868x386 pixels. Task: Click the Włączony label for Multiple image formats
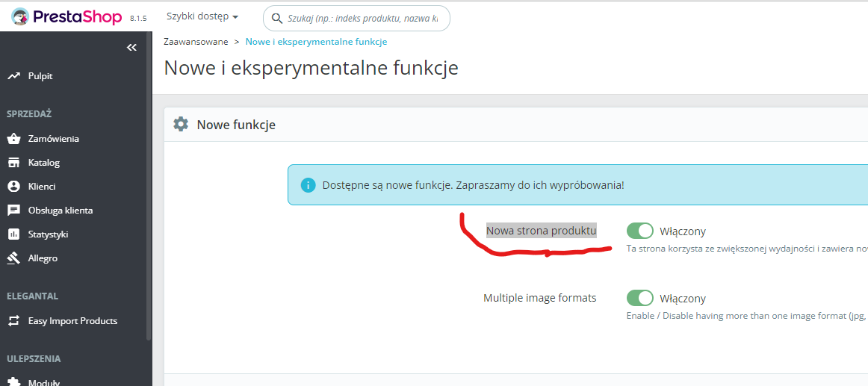pyautogui.click(x=683, y=299)
